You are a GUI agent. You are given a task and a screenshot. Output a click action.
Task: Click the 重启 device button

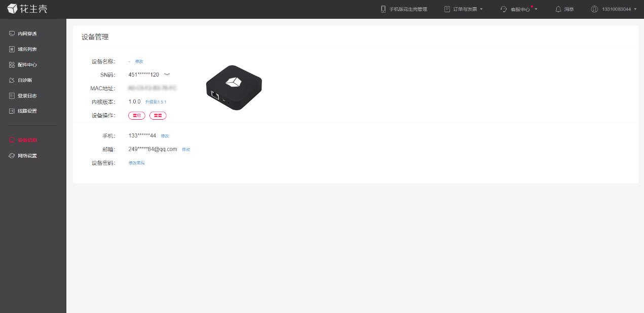pyautogui.click(x=137, y=116)
